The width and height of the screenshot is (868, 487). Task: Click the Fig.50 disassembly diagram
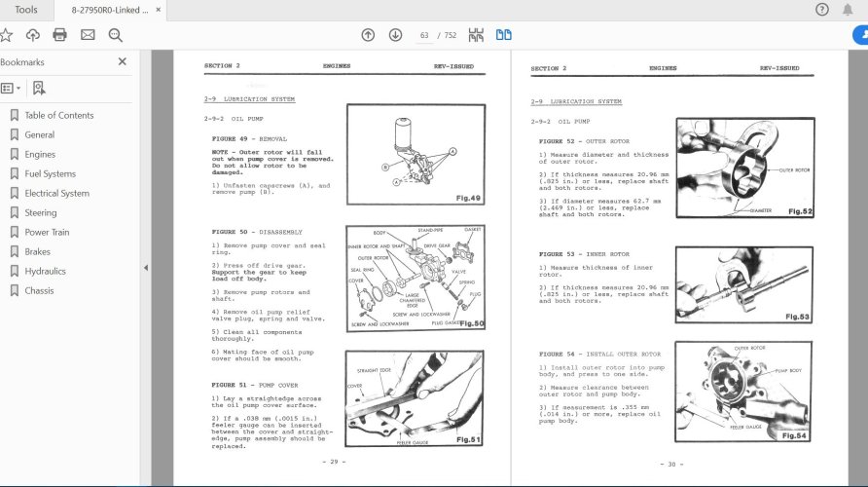click(416, 279)
